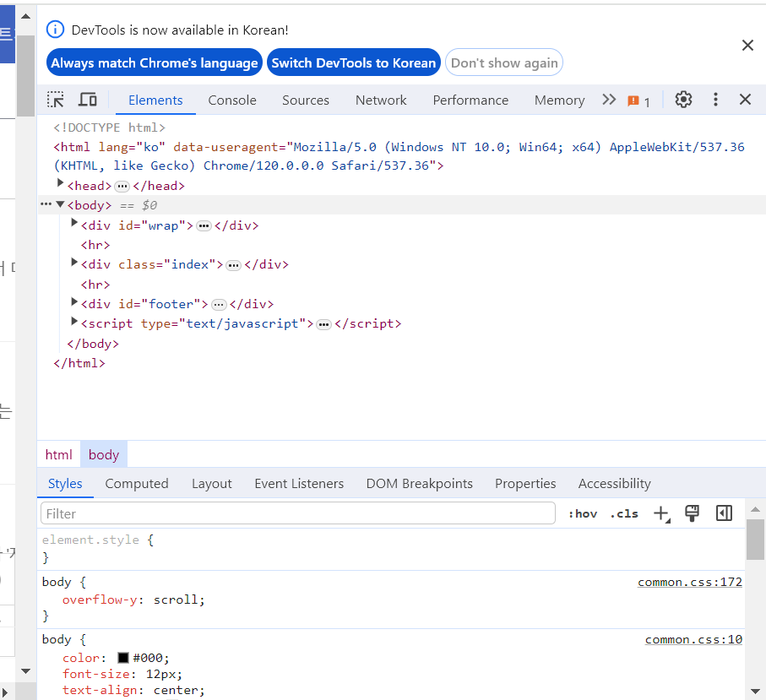766x700 pixels.
Task: Toggle the .cls class editor button
Action: [x=624, y=513]
